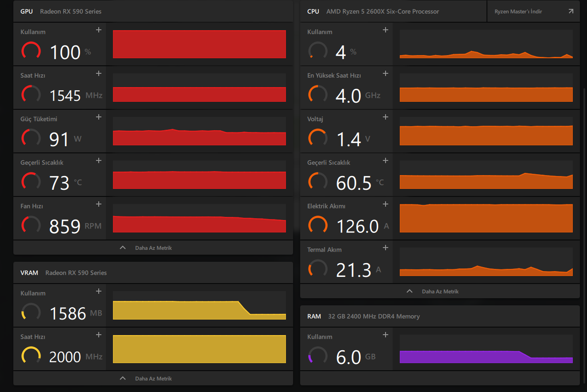Click the VRAM Radeon RX 590 Series header

[x=153, y=273]
